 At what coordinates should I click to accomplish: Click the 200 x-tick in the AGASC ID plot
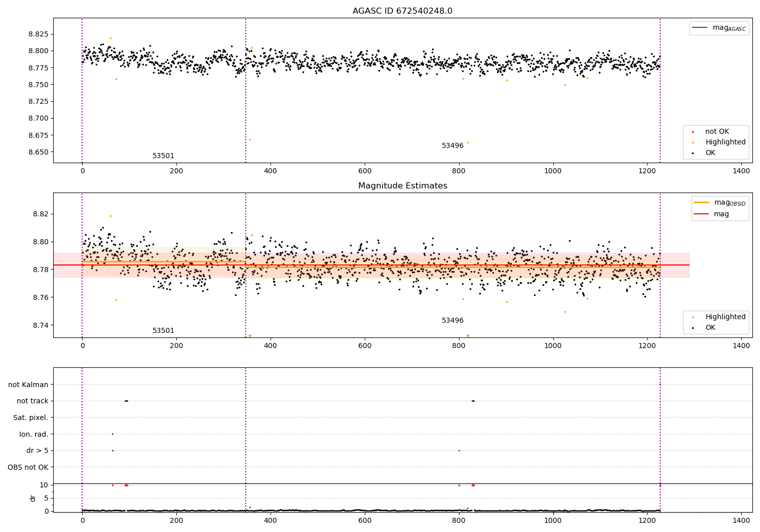(176, 171)
